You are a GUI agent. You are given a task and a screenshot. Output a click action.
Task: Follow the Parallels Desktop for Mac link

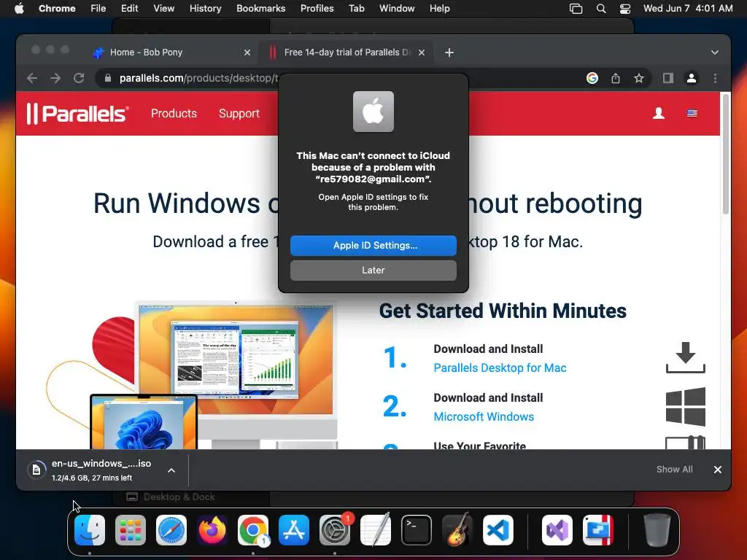click(500, 367)
